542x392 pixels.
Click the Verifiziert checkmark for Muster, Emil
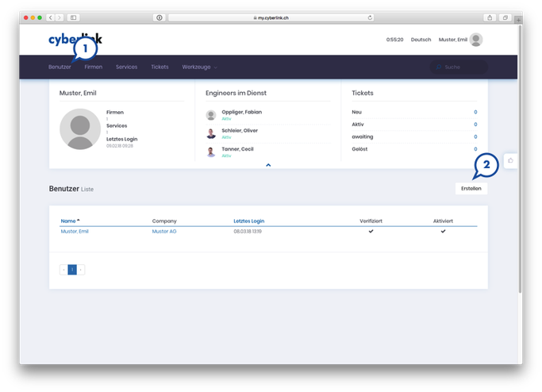(371, 231)
